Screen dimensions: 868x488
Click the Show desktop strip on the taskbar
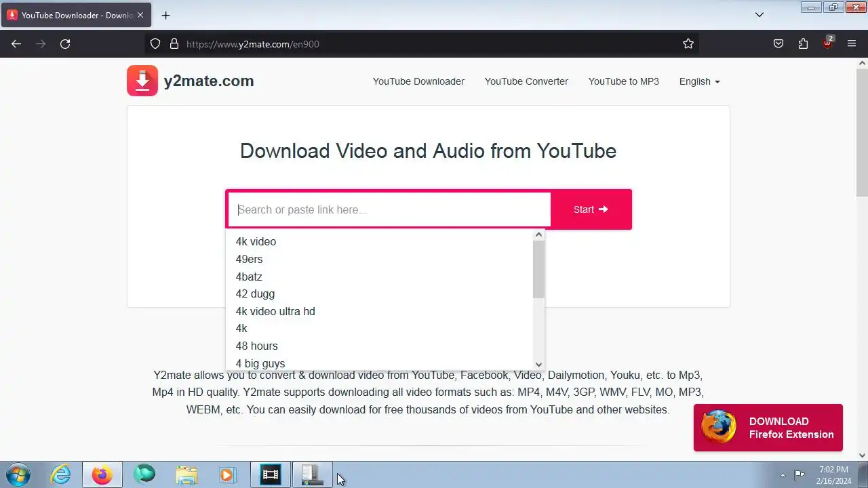point(863,474)
